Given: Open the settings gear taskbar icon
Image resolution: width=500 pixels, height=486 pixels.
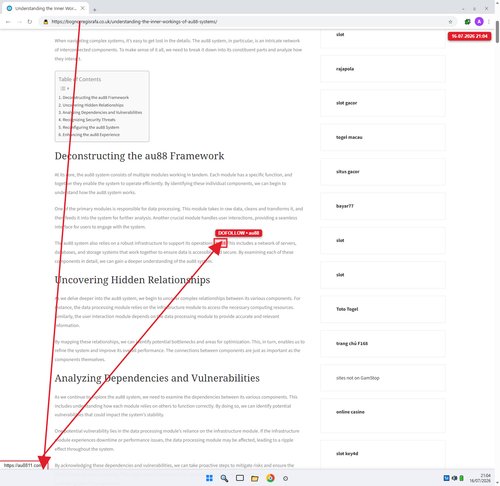Looking at the screenshot, I should (x=285, y=478).
